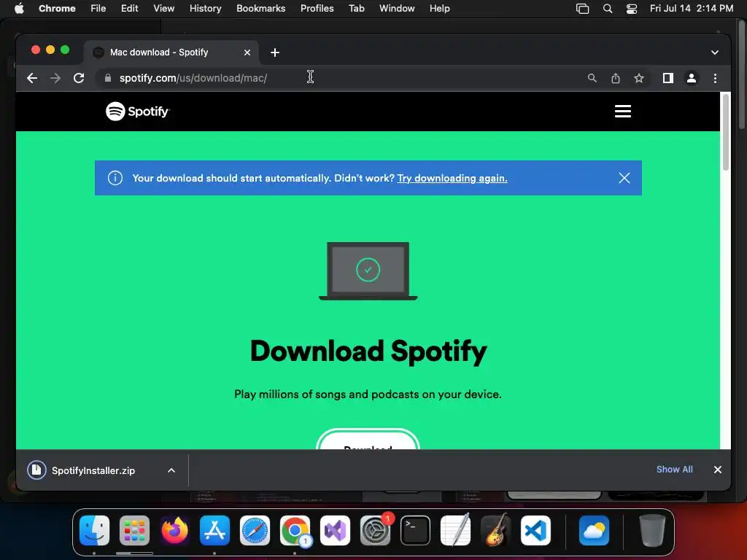Open the Bookmarks menu

261,9
